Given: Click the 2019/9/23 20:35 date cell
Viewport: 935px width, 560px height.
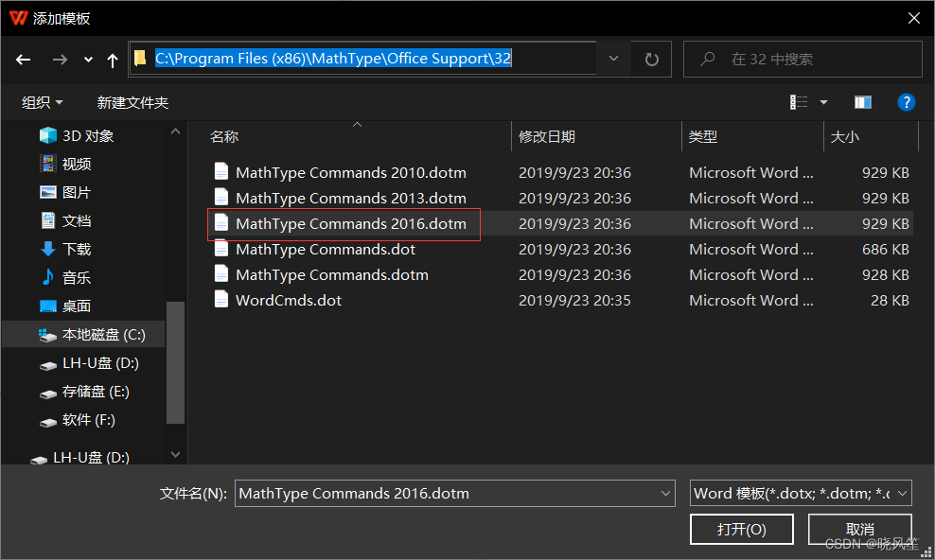Looking at the screenshot, I should tap(574, 301).
